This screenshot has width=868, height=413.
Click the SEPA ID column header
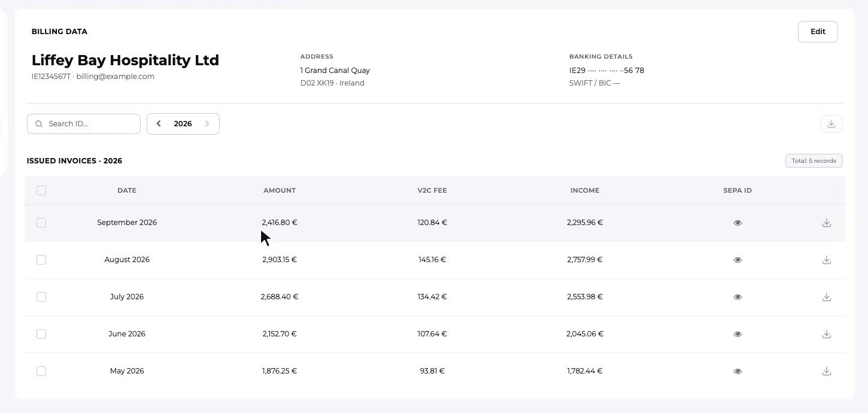tap(738, 190)
